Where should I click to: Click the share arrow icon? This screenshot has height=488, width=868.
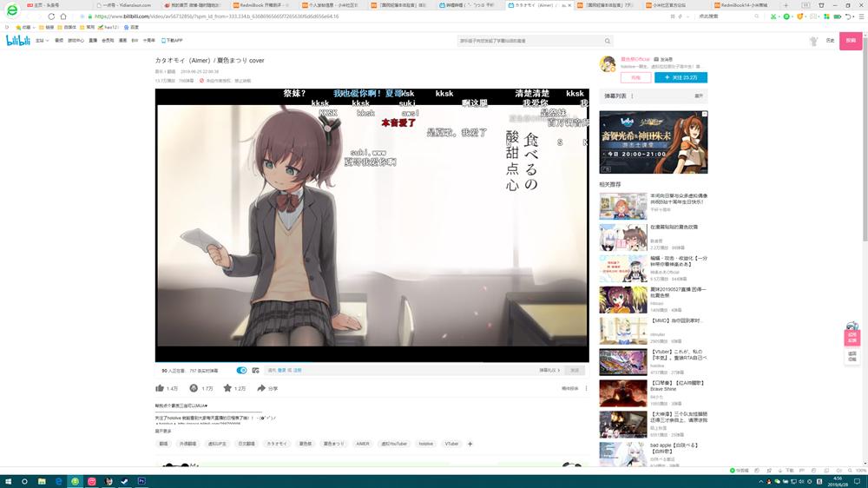[x=261, y=388]
